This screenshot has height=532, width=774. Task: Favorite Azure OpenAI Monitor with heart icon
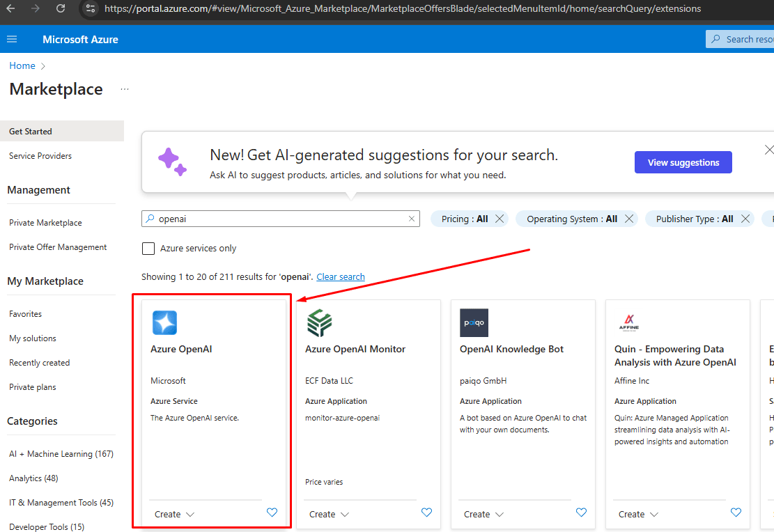pyautogui.click(x=426, y=513)
